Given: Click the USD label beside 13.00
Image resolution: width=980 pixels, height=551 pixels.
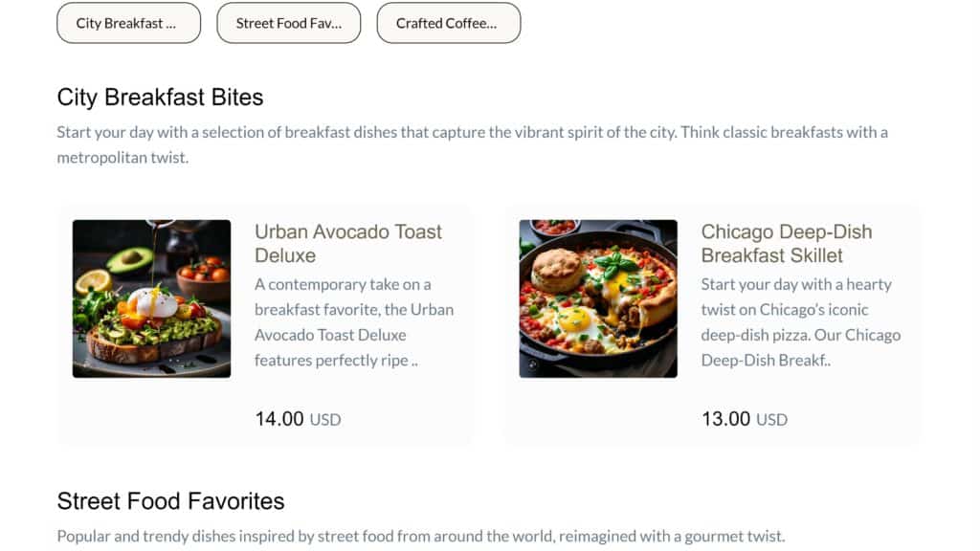Looking at the screenshot, I should (772, 420).
